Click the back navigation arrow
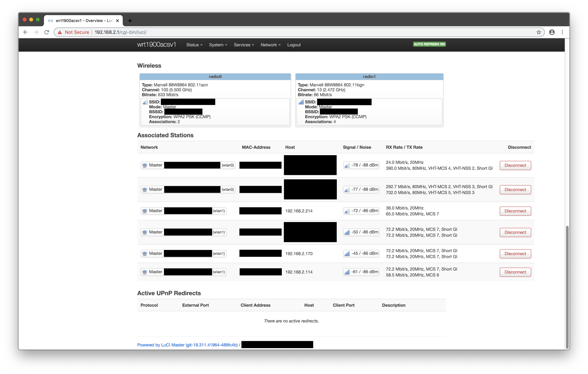 coord(25,32)
